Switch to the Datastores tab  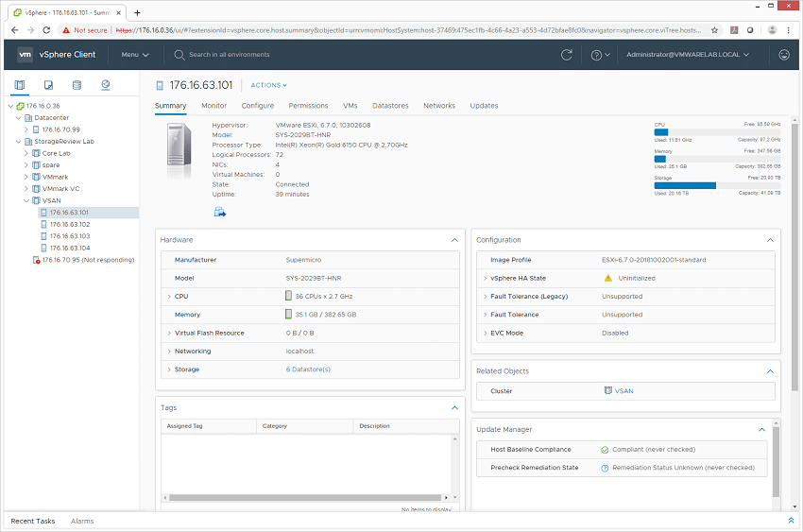point(390,106)
